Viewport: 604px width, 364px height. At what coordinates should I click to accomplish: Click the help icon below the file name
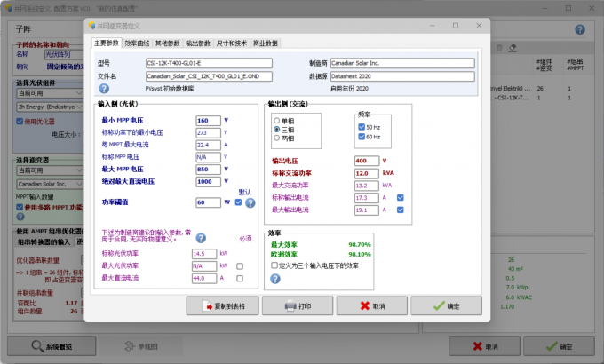pyautogui.click(x=104, y=89)
